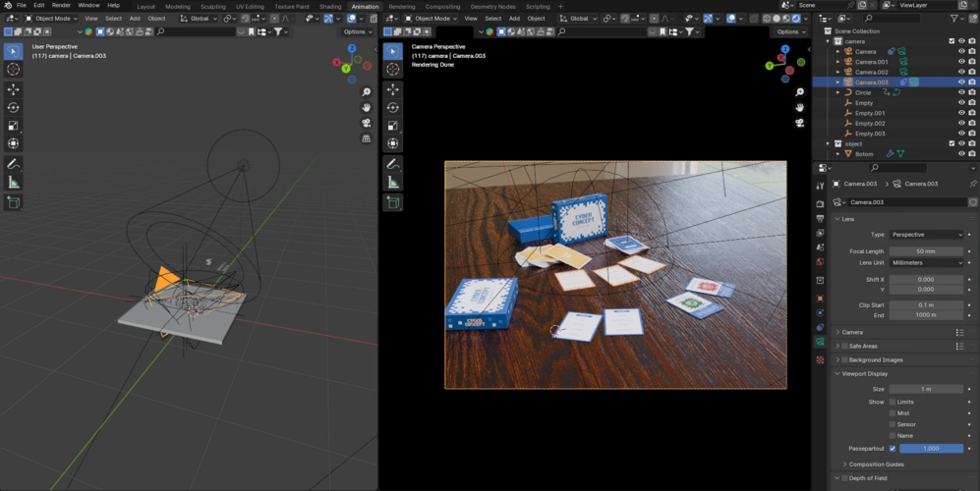This screenshot has width=980, height=491.
Task: Click the Clip Start value field
Action: click(x=926, y=304)
